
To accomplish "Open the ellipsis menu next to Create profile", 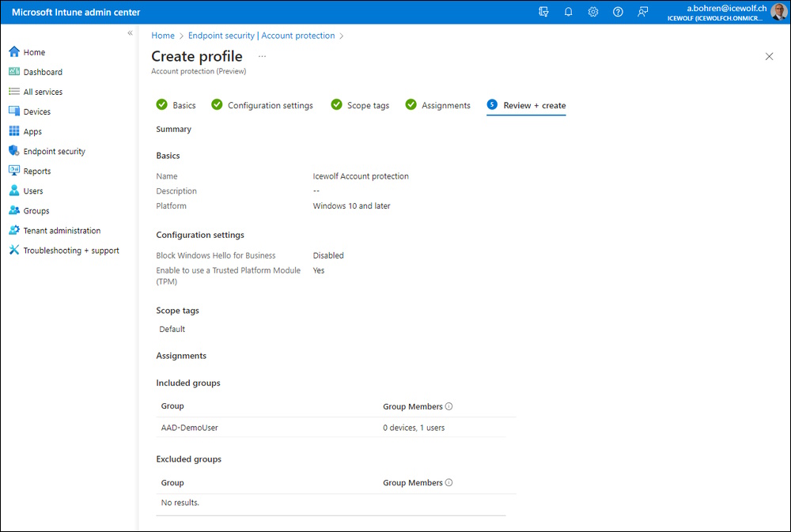I will coord(262,56).
